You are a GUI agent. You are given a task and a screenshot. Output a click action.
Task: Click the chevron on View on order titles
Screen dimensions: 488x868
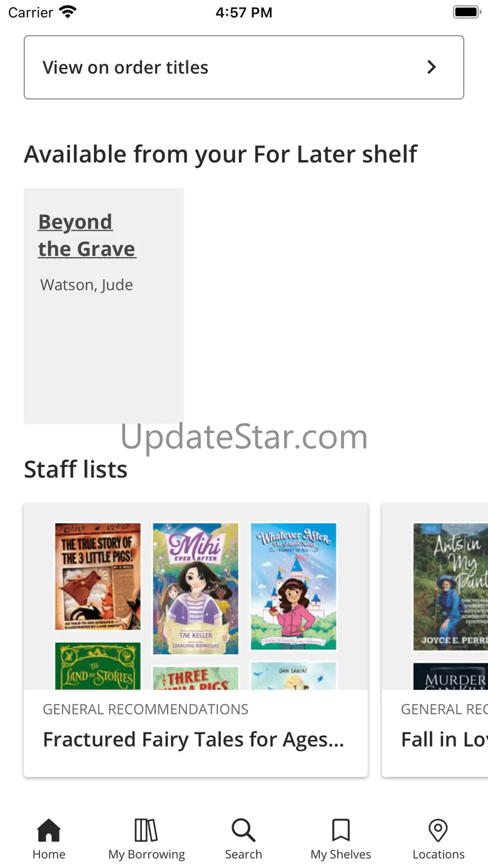tap(431, 67)
